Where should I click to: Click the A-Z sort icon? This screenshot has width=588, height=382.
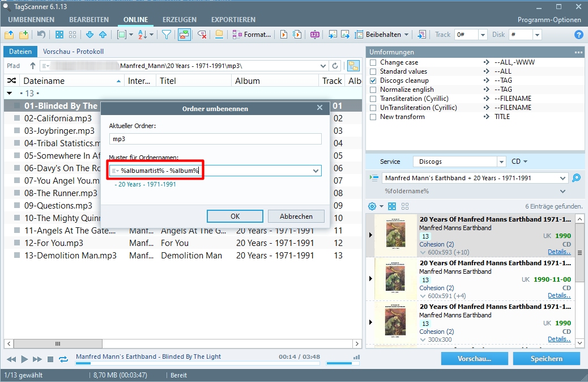pyautogui.click(x=143, y=35)
